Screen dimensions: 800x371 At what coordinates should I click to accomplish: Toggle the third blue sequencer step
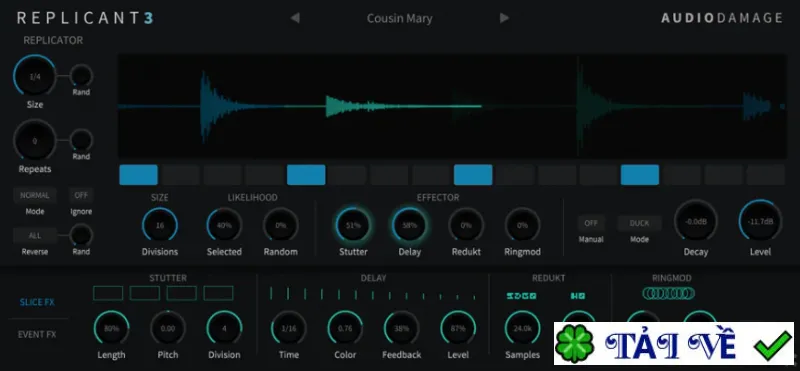click(473, 175)
